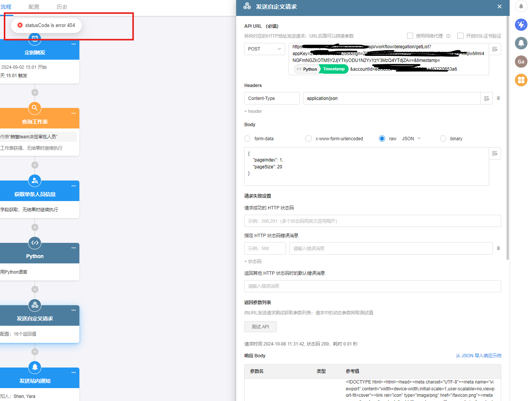Image resolution: width=532 pixels, height=401 pixels.
Task: Click 从 JSON 导入响应示例 link
Action: [478, 356]
